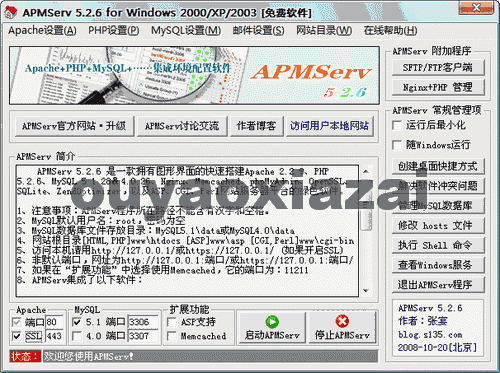Viewport: 500px width, 373px height.
Task: Click the scrollbar thumb in 简介 text box
Action: pyautogui.click(x=366, y=205)
